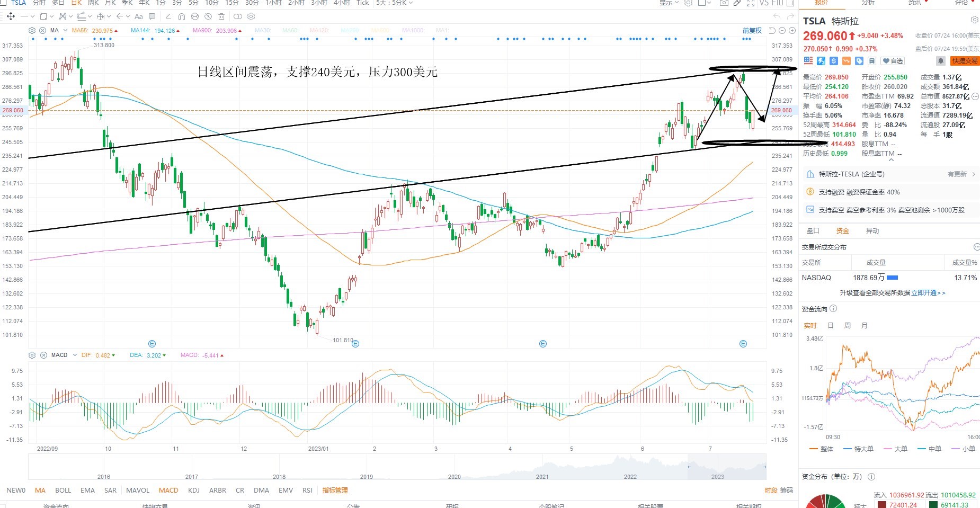This screenshot has width=980, height=508.
Task: Show the extra-large-order (特大单) flow line
Action: (859, 449)
